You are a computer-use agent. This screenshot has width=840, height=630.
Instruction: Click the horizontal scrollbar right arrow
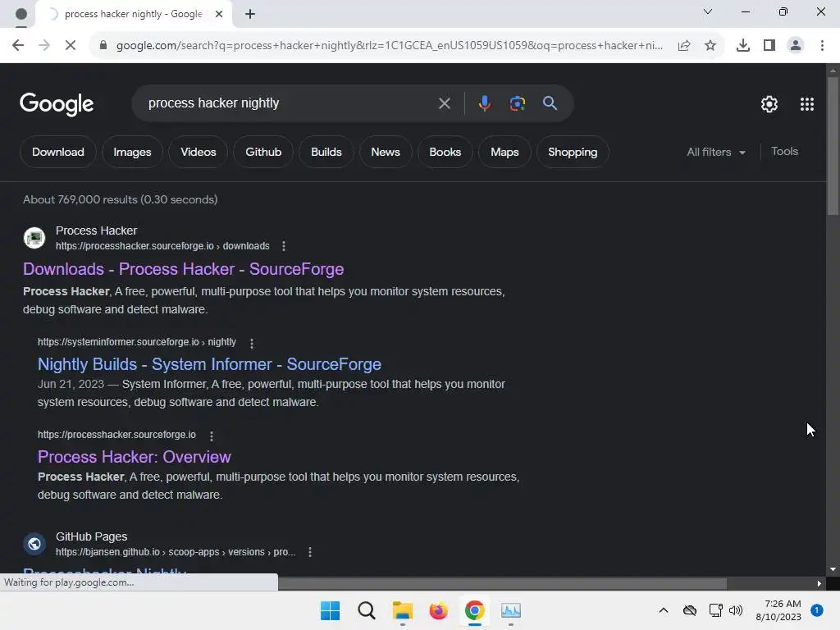819,584
